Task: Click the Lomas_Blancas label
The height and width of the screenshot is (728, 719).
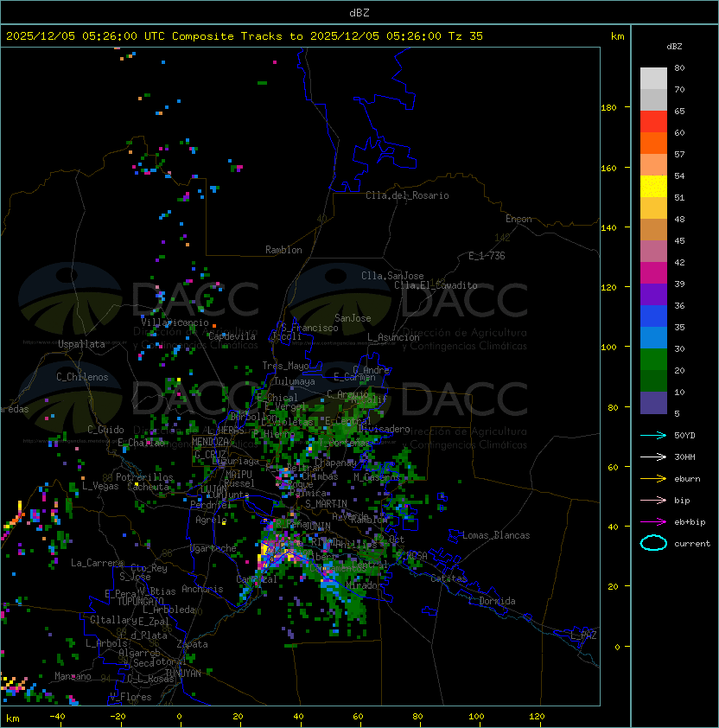Action: click(x=496, y=535)
